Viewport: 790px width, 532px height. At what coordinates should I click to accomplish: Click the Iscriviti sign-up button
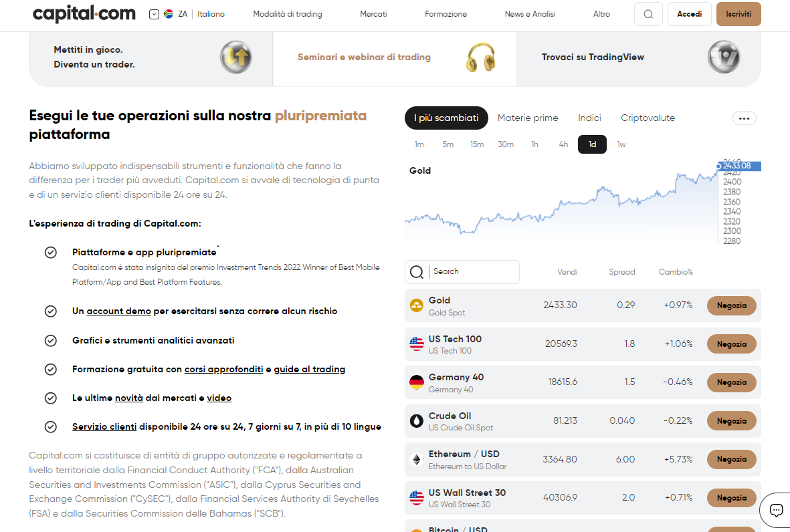(x=738, y=14)
